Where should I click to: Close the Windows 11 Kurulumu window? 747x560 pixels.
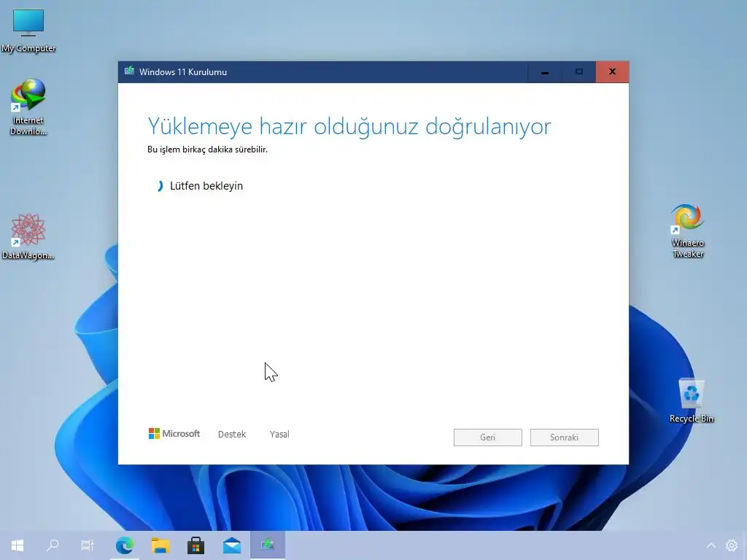pyautogui.click(x=612, y=72)
